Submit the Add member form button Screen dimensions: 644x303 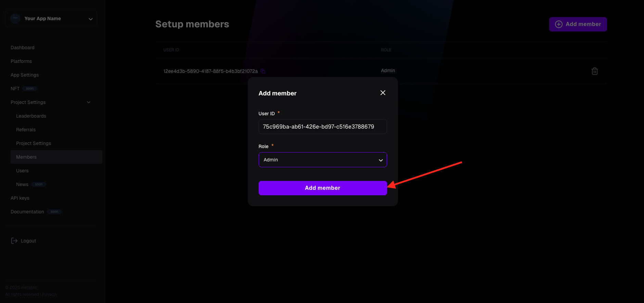323,188
